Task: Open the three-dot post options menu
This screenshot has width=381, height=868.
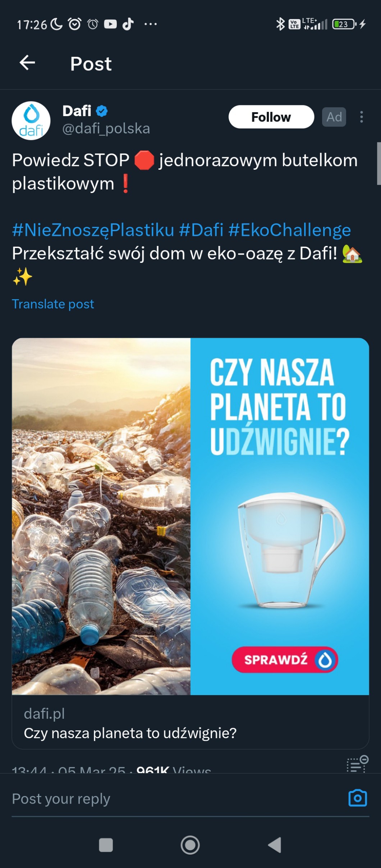Action: coord(362,117)
